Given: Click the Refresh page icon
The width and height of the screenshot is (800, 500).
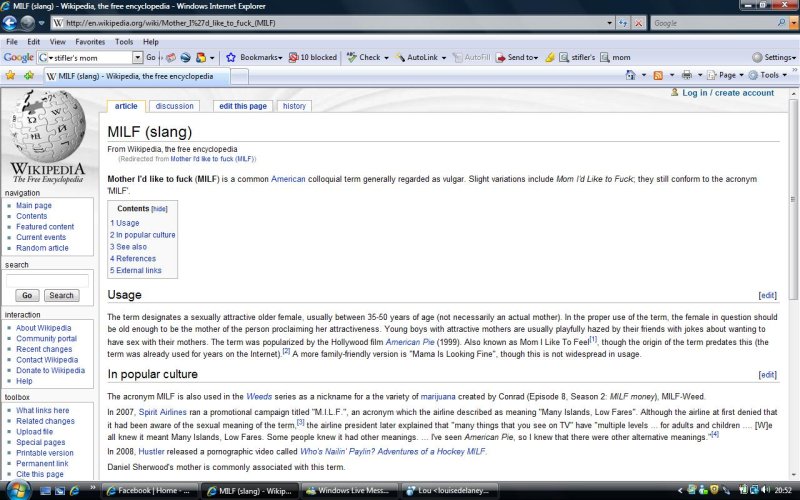Looking at the screenshot, I should pos(623,22).
